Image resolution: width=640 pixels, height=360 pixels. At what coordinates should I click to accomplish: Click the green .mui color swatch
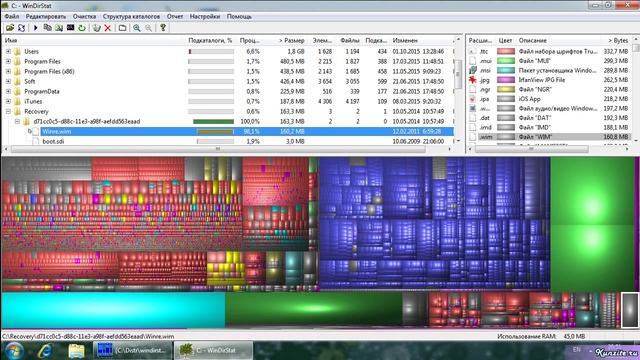click(x=506, y=61)
